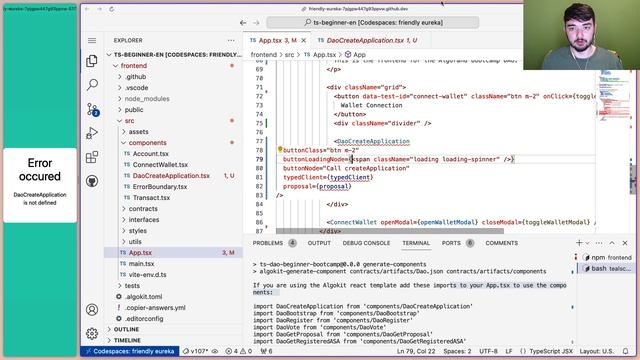Open the GitHub view icon
The width and height of the screenshot is (640, 360).
92,181
